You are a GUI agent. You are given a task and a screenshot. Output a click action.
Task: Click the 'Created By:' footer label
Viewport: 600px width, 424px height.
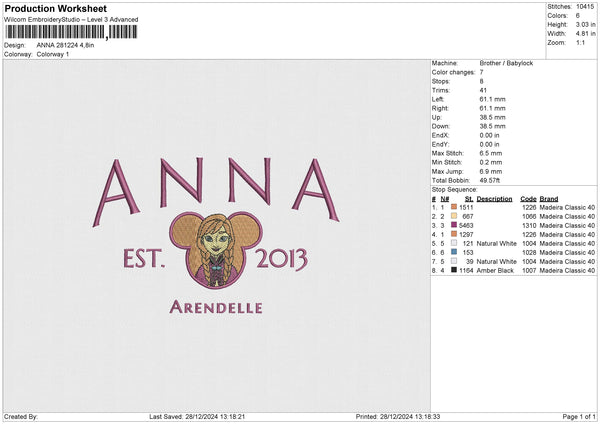point(21,417)
